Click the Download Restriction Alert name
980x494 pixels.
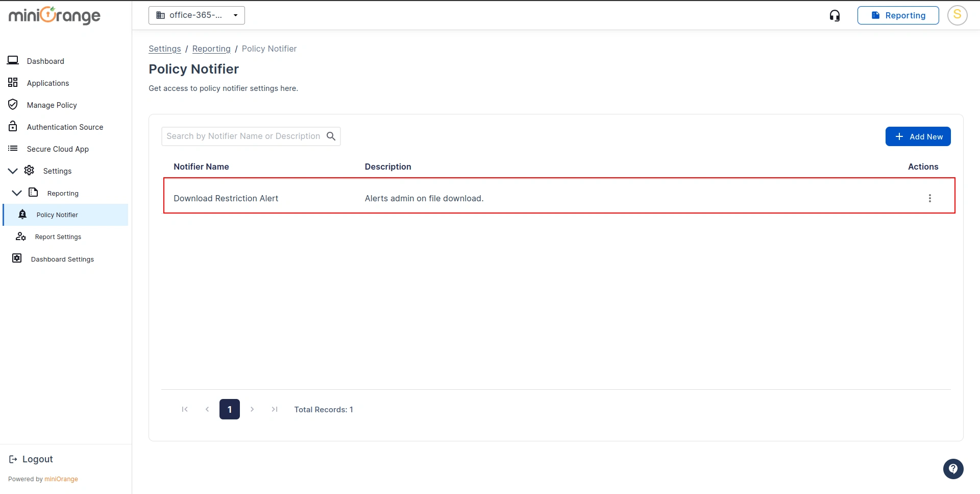(x=226, y=198)
